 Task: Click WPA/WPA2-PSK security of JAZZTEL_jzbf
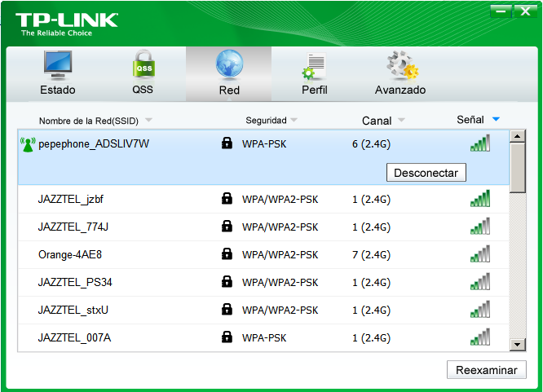pyautogui.click(x=280, y=200)
